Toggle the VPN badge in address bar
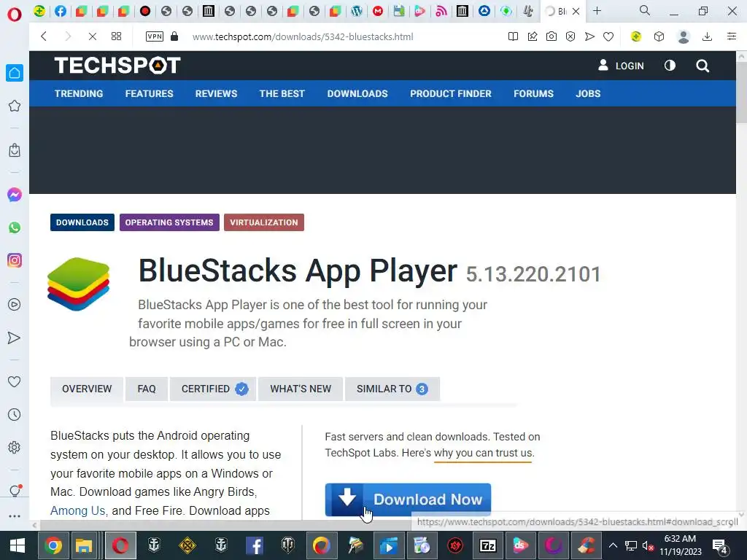Screen dimensions: 747x560 click(155, 36)
